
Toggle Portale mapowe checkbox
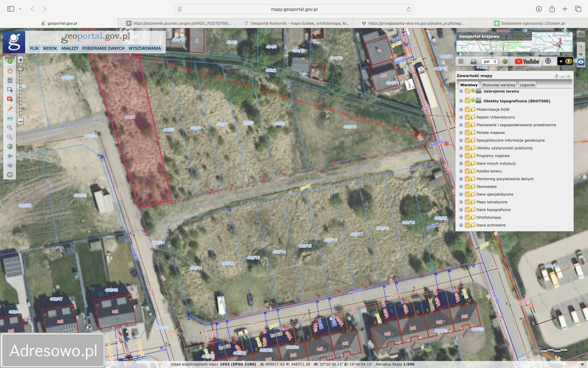click(468, 132)
